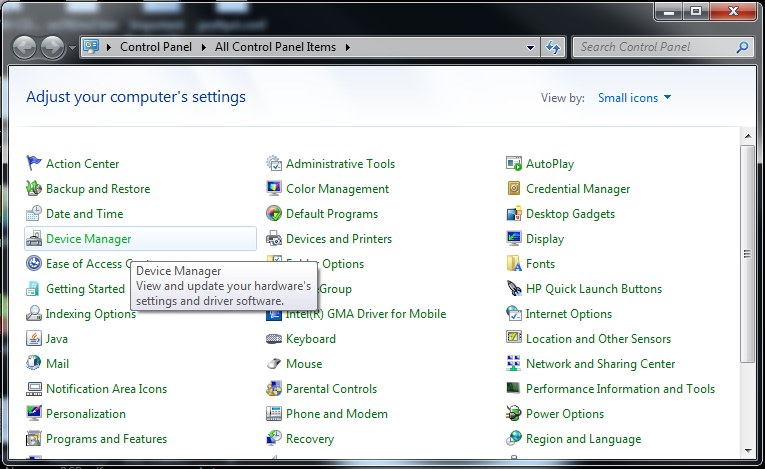
Task: Click the Back navigation button
Action: (x=24, y=47)
